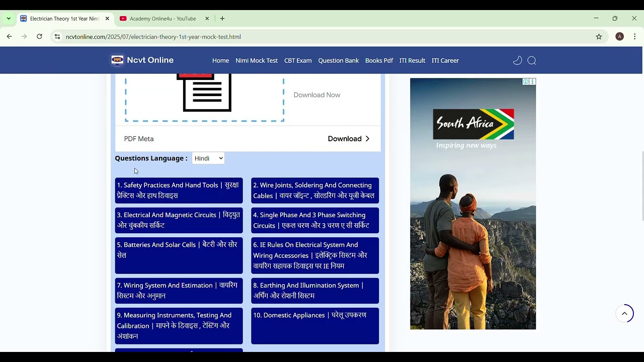Image resolution: width=644 pixels, height=362 pixels.
Task: Click the Download chevron arrow
Action: [x=367, y=139]
